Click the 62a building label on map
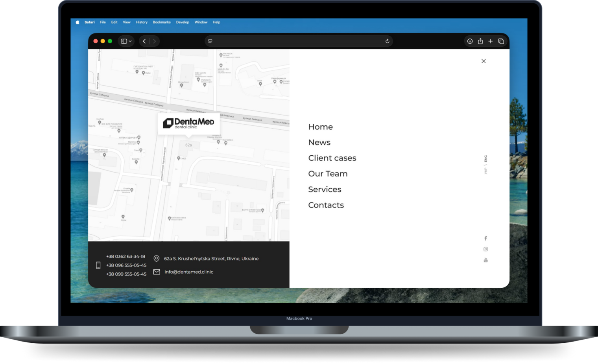Screen dimensions: 598x364 (189, 145)
